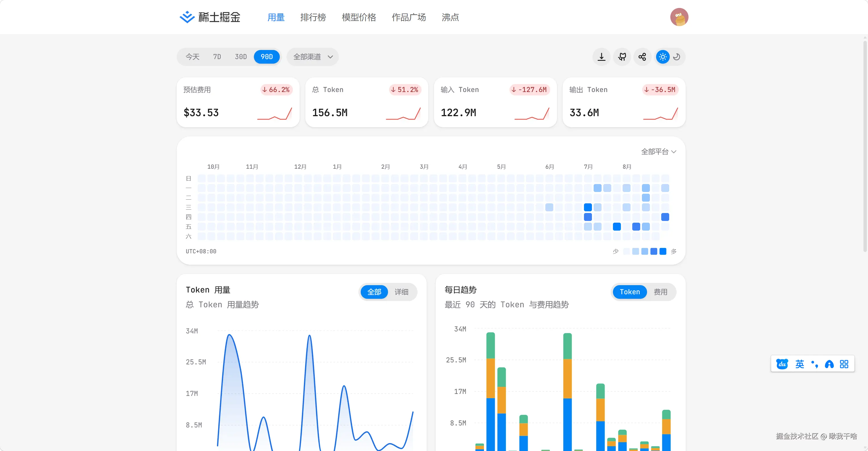Click the punctuation mode icon in input bar

click(x=814, y=364)
